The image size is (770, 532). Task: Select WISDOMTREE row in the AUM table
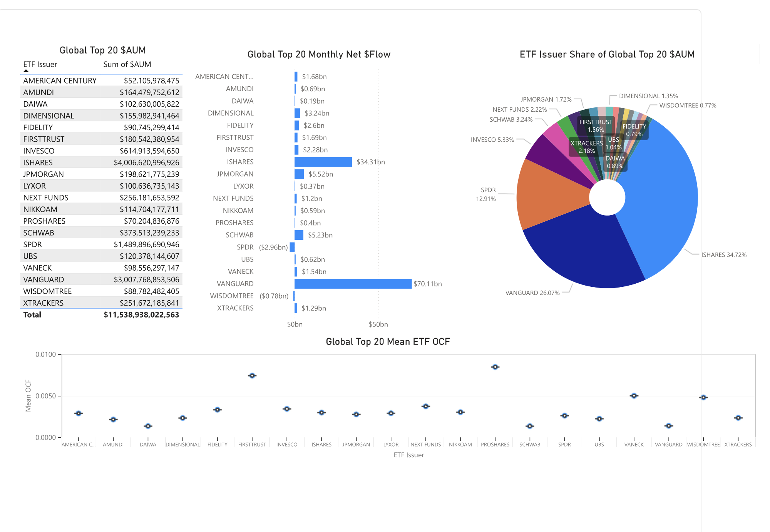click(101, 291)
